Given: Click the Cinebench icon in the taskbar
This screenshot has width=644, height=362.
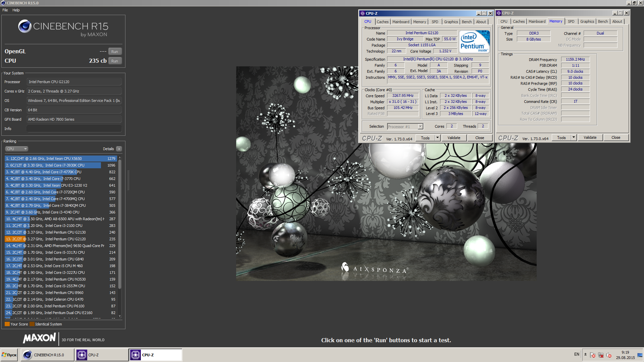Looking at the screenshot, I should (28, 355).
